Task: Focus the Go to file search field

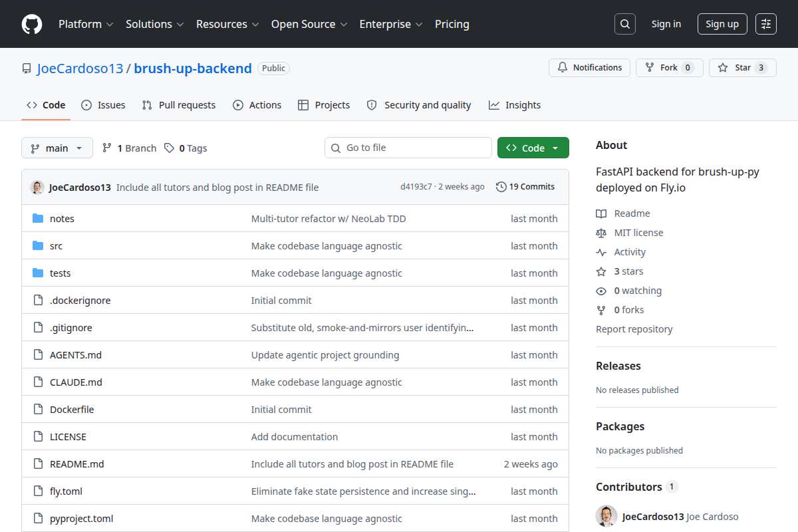Action: click(x=408, y=148)
